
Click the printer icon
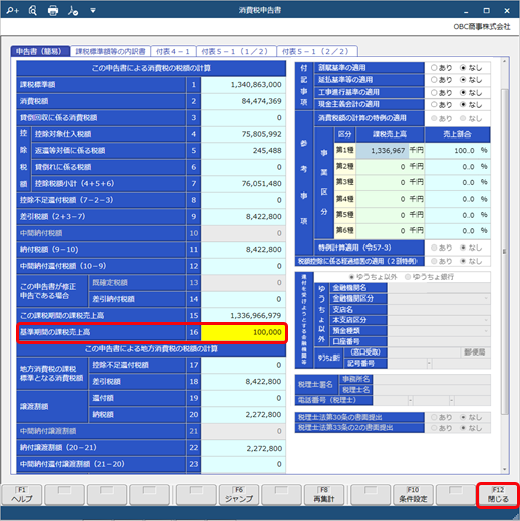coord(53,10)
